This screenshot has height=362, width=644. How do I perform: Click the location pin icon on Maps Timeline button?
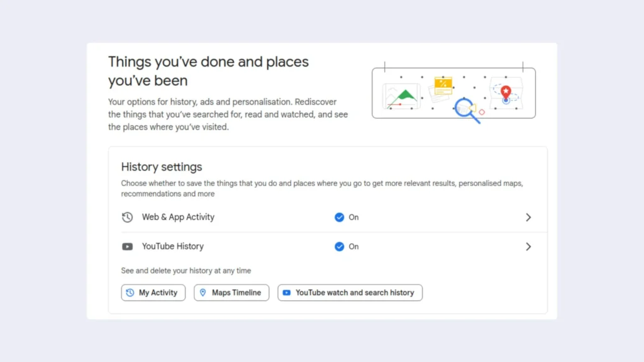203,292
